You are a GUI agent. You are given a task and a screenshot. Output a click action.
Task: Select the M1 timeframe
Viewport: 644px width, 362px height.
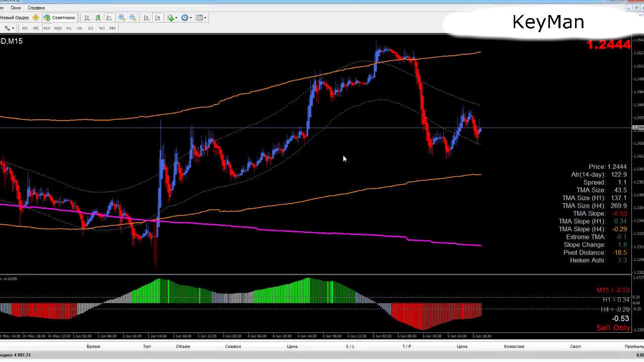coord(25,28)
